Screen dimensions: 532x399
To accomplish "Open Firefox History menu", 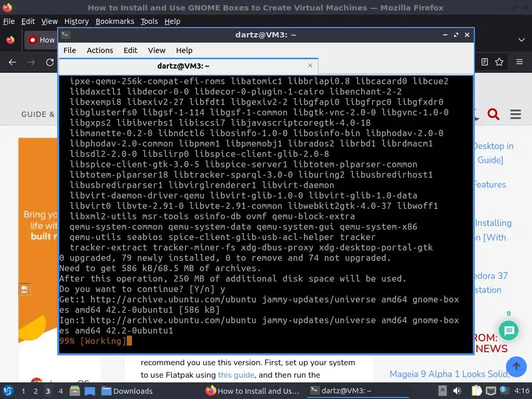I will [76, 21].
